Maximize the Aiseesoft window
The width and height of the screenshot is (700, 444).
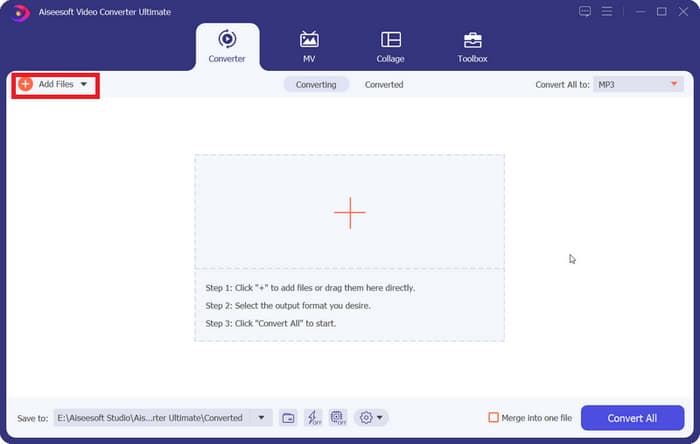coord(662,12)
